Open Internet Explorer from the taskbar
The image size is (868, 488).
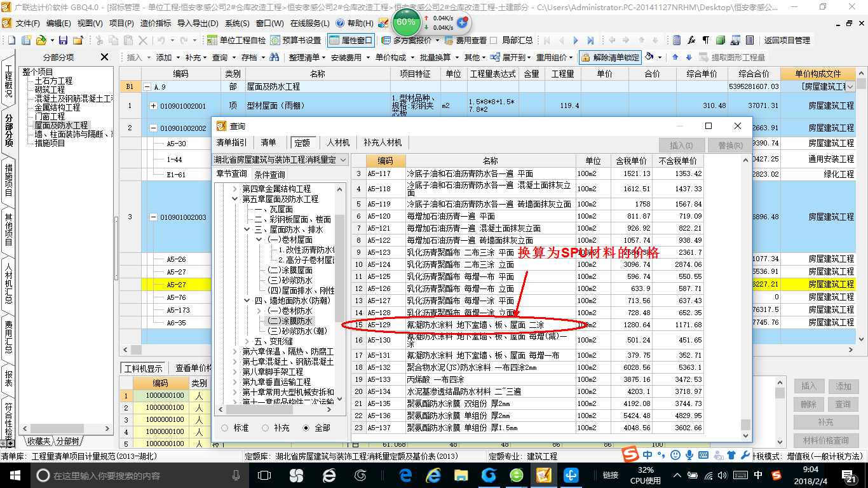click(434, 475)
